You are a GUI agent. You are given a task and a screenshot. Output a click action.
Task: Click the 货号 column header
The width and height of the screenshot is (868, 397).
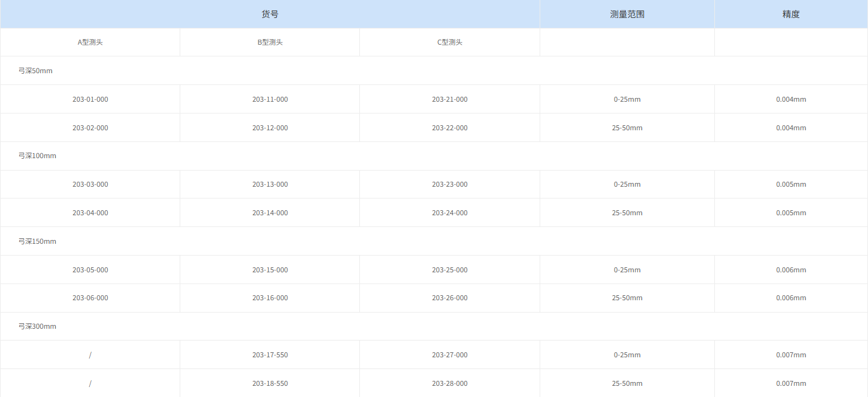coord(270,14)
